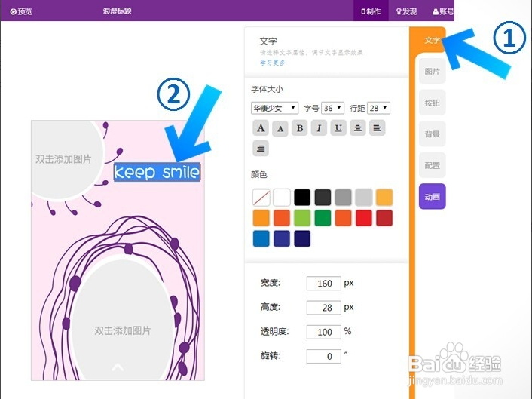Screen dimensions: 532x399
Task: Open 发现 in the top navigation
Action: [x=406, y=11]
